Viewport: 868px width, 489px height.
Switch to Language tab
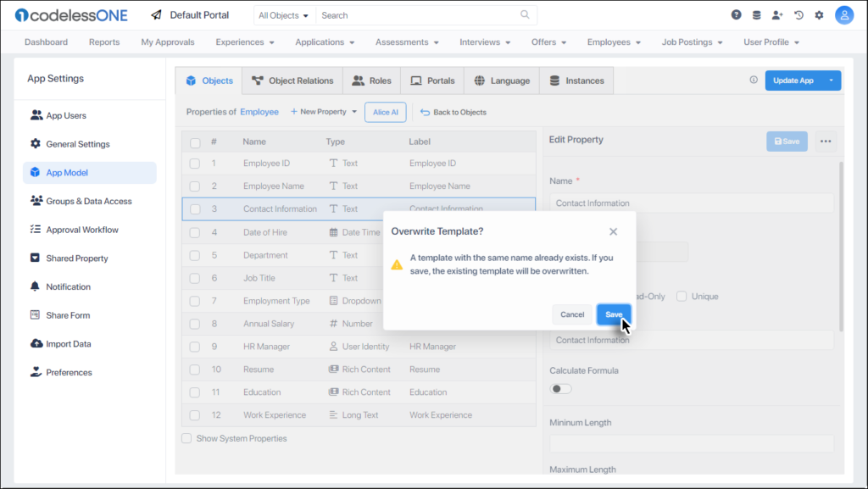click(502, 81)
